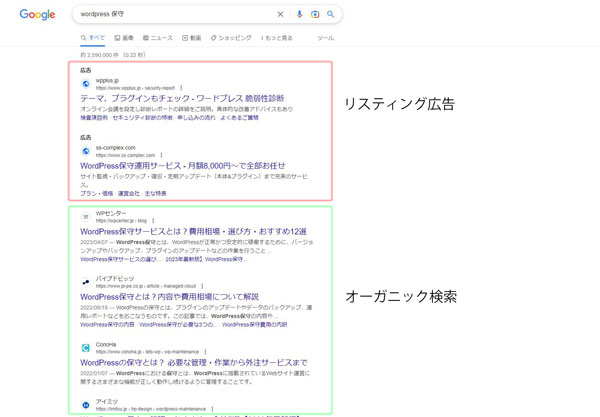The height and width of the screenshot is (417, 600).
Task: Open the ツール search tools
Action: click(325, 37)
